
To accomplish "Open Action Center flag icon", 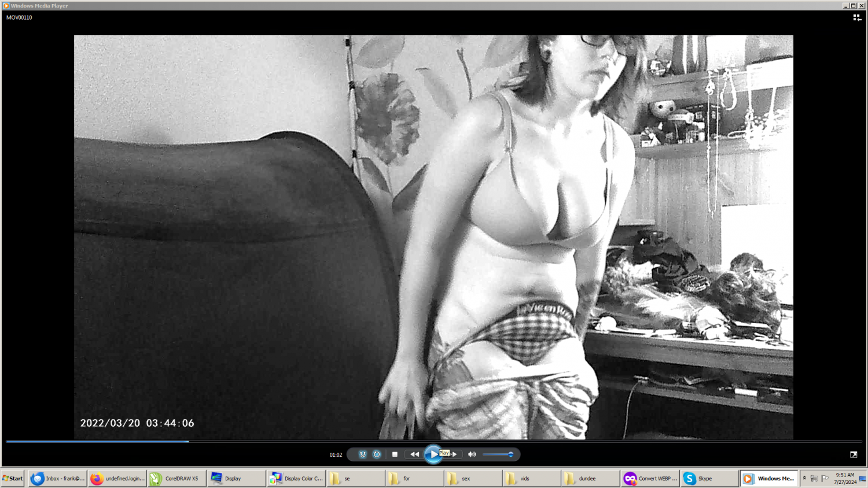I will (825, 479).
